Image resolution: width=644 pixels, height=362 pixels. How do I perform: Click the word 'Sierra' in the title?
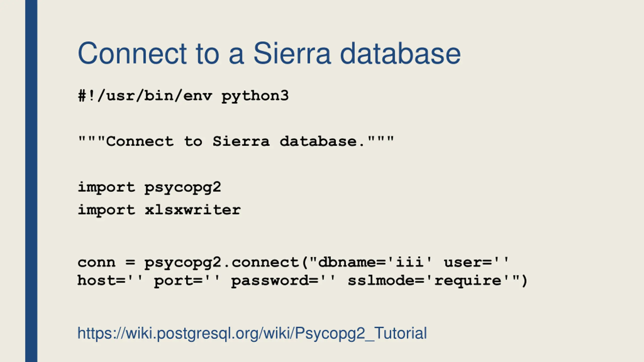coord(292,53)
